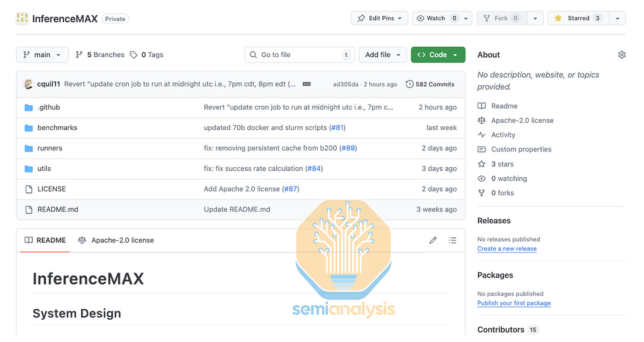Focus the Go to file search field

click(300, 54)
